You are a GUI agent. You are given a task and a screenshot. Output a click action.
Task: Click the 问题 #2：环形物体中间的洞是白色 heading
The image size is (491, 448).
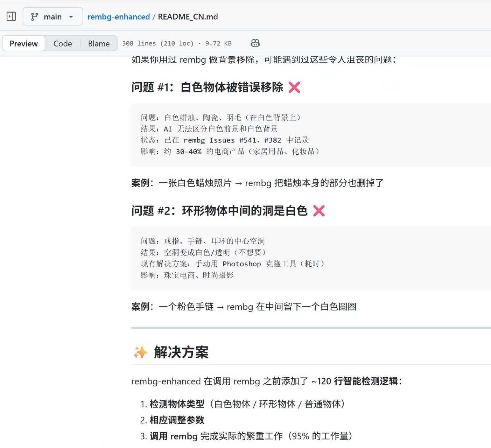pos(219,211)
